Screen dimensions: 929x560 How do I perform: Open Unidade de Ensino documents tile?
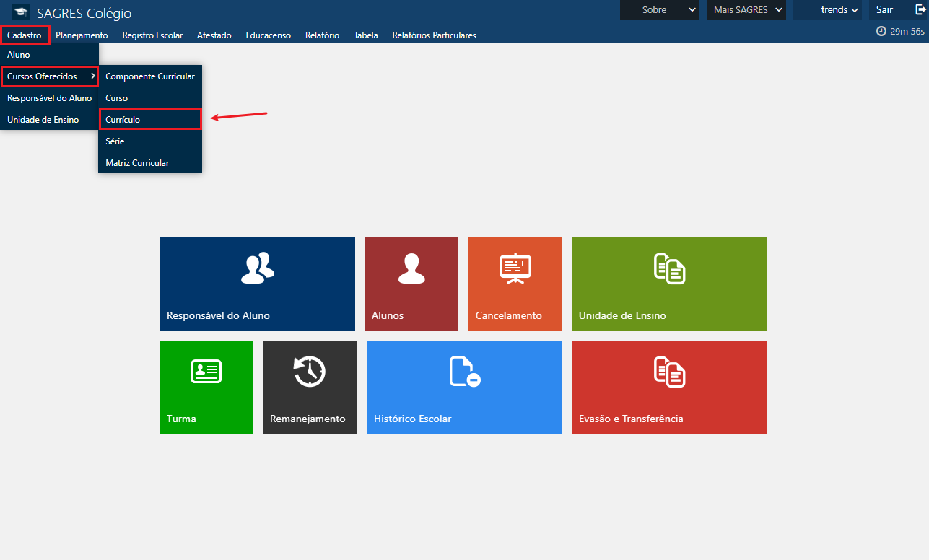point(669,284)
